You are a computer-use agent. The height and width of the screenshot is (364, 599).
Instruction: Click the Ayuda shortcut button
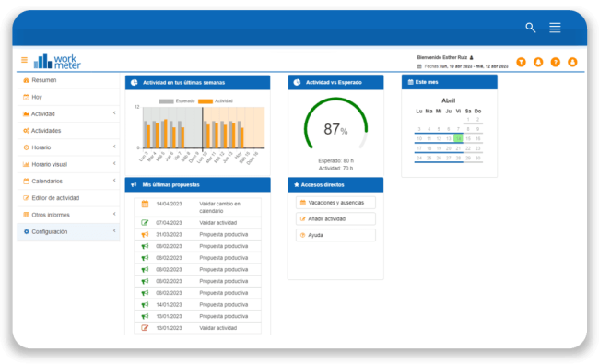335,235
